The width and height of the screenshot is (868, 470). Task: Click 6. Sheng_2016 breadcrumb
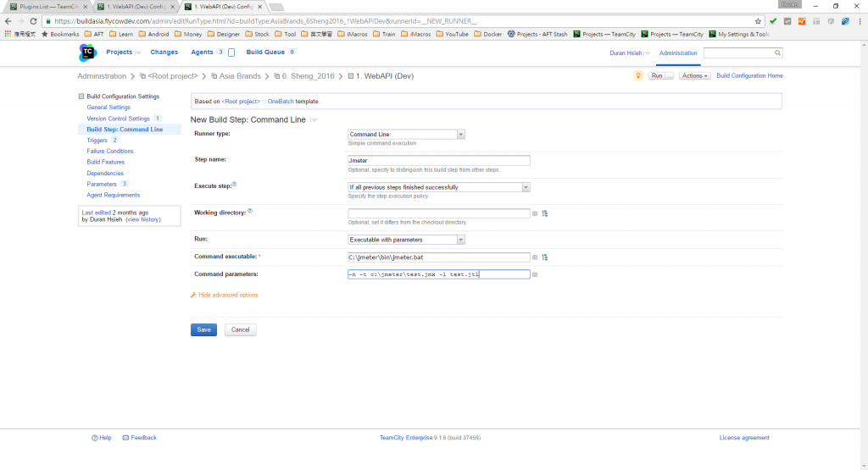pos(308,76)
